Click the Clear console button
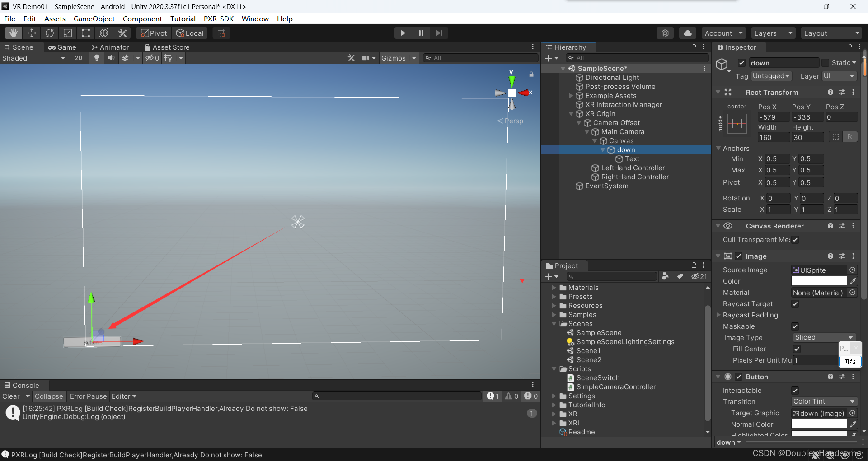 [x=11, y=396]
